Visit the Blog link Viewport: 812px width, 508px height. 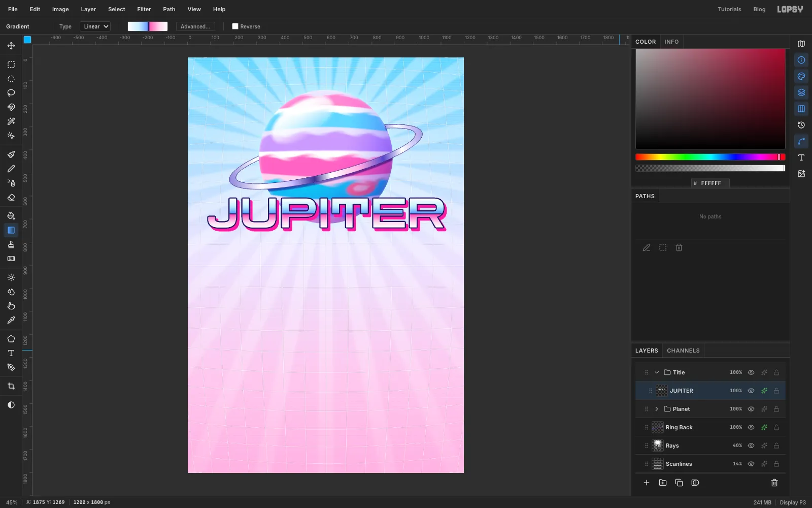pyautogui.click(x=759, y=9)
